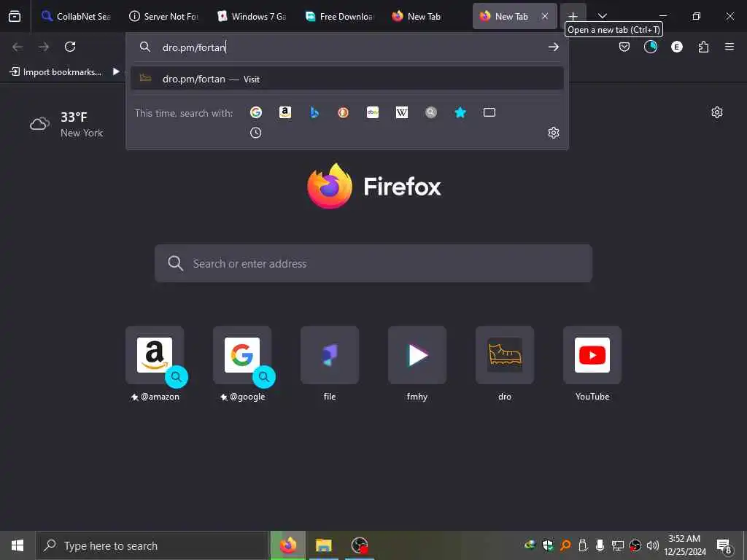Image resolution: width=747 pixels, height=560 pixels.
Task: Open search settings gear in dropdown
Action: click(553, 133)
